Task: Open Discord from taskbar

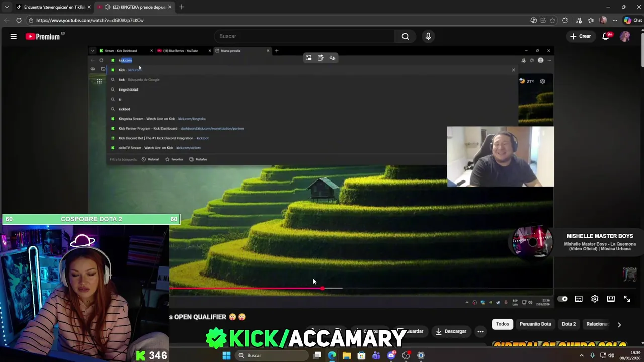Action: (391, 355)
